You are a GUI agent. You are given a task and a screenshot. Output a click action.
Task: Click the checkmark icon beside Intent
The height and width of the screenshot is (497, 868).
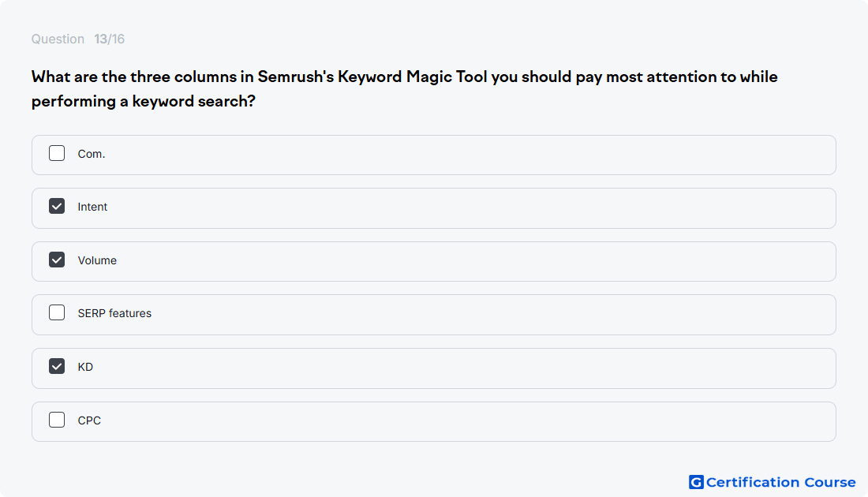pyautogui.click(x=57, y=207)
